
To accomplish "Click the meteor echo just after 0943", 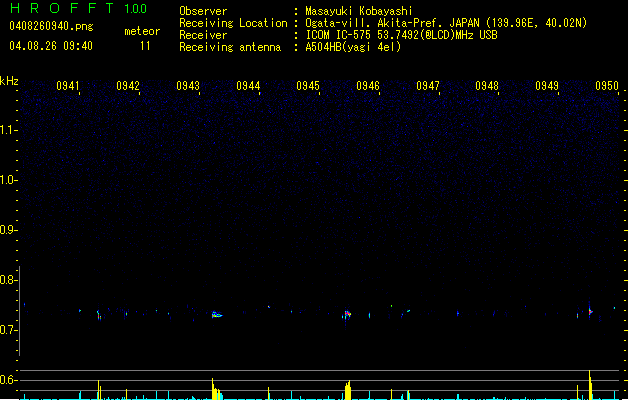I will [x=217, y=315].
